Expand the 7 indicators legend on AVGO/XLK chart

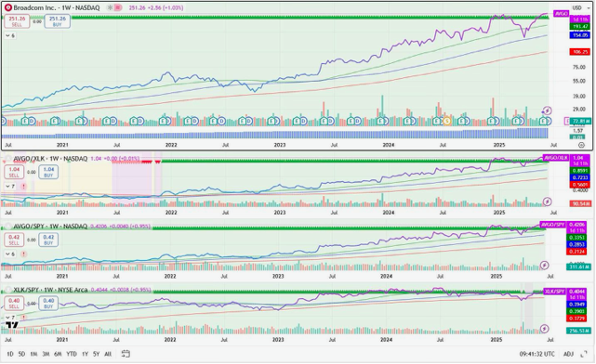pyautogui.click(x=10, y=187)
